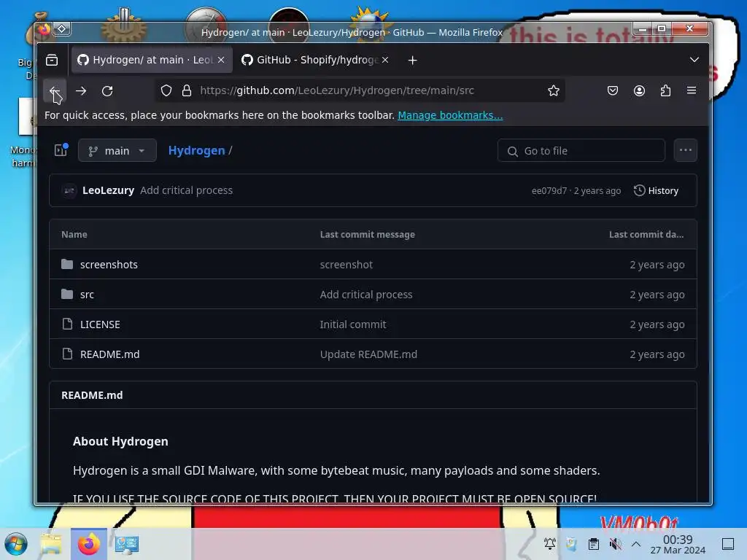Close the Hydrogen/ at main tab
Viewport: 747px width, 560px height.
221,60
